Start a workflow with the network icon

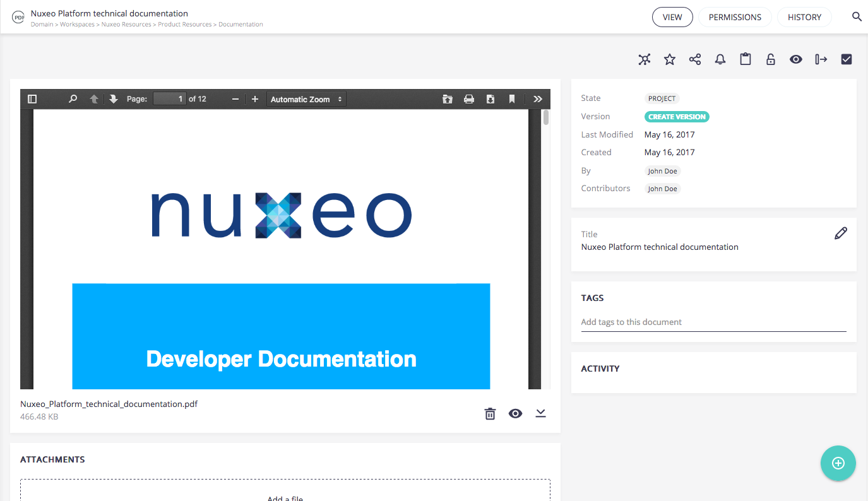(x=644, y=59)
